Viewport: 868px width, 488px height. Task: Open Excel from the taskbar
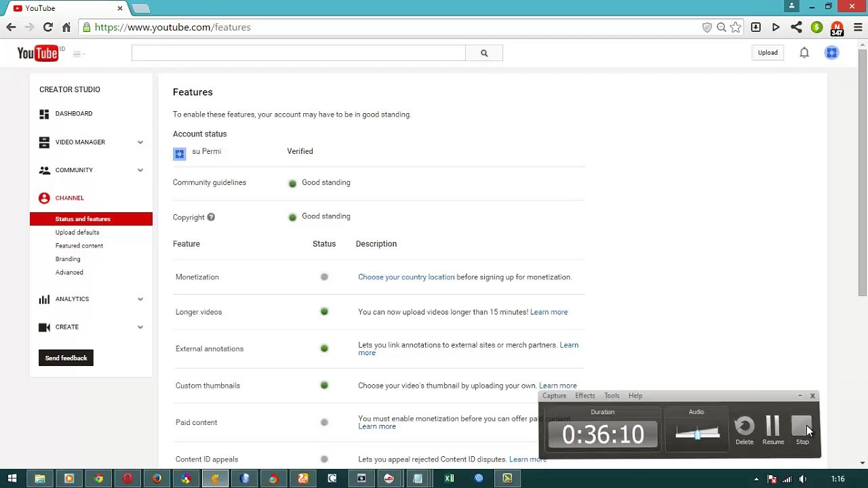449,479
